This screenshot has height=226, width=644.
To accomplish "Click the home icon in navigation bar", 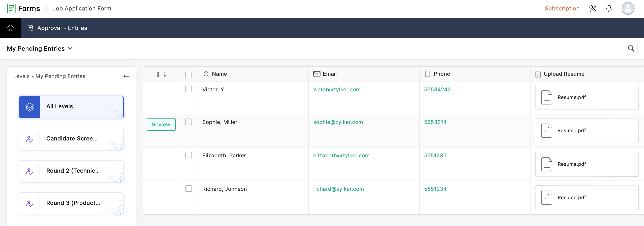I will tap(10, 28).
